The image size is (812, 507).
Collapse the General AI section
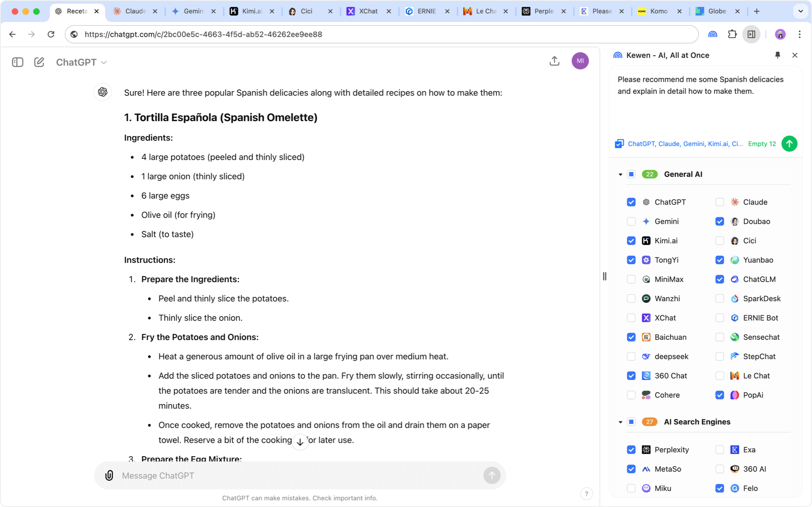coord(620,174)
